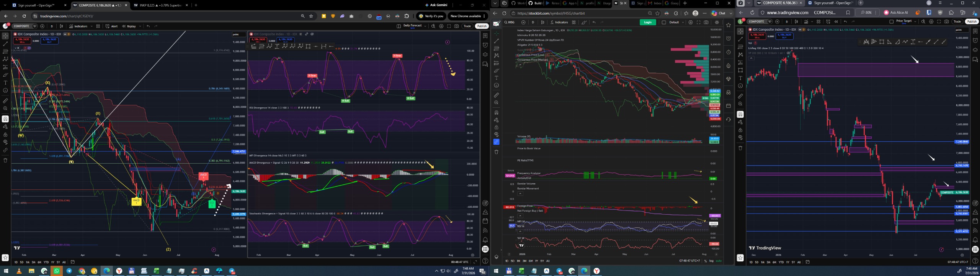Click the zoom-in tool in Stockbit chart
980x276 pixels.
(497, 103)
